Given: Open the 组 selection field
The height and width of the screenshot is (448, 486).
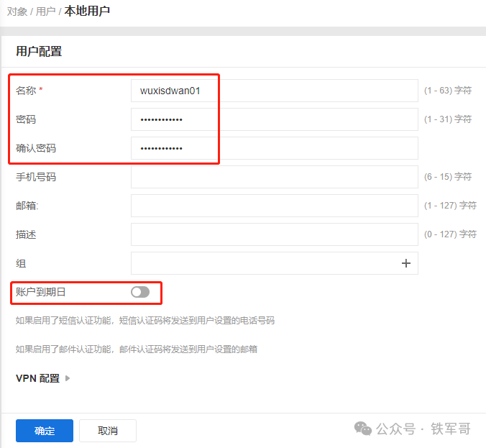Looking at the screenshot, I should point(275,263).
